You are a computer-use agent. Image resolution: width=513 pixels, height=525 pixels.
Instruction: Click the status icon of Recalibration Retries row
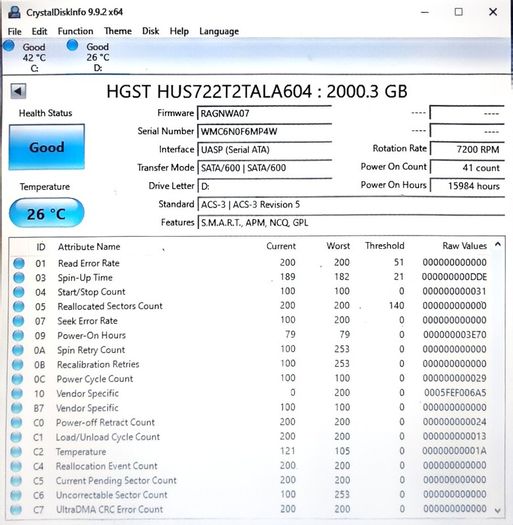tap(18, 364)
